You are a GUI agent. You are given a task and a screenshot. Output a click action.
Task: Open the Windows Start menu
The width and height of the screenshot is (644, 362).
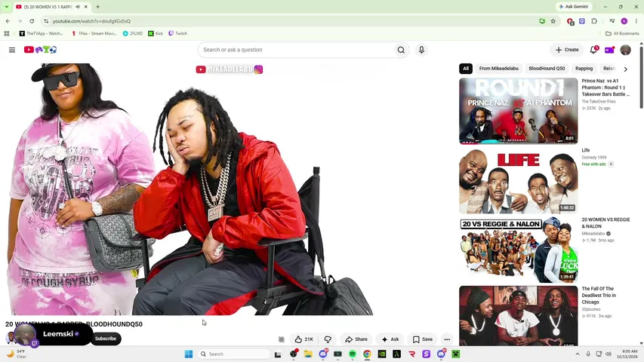tap(189, 354)
